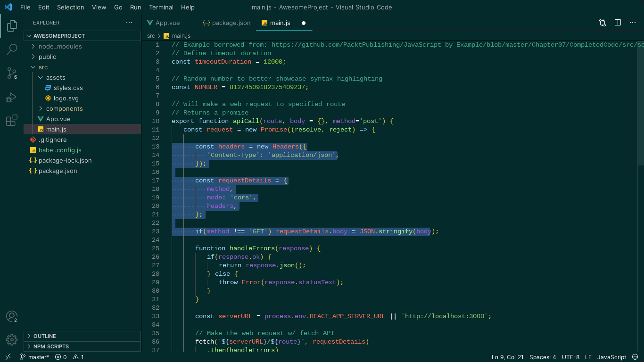
Task: Place cursor on timeoutDuration on line 3
Action: [x=223, y=61]
